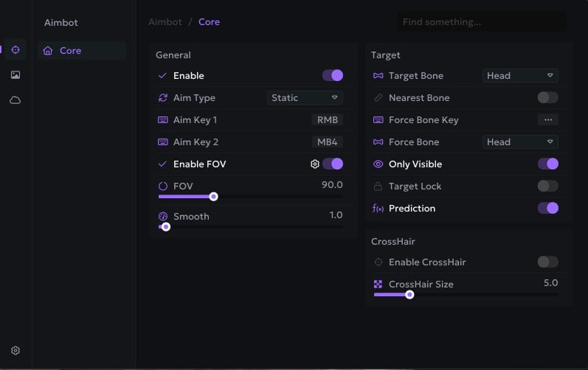Open settings via bottom-left gear icon
Viewport: 588px width, 370px height.
[15, 351]
